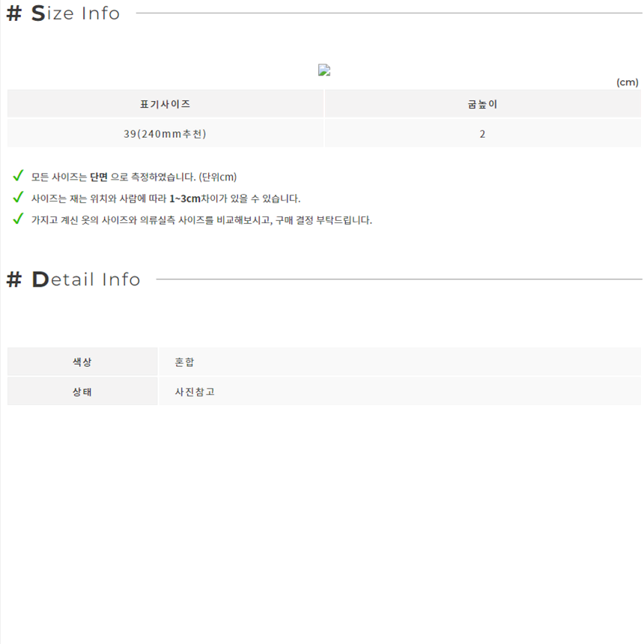The image size is (644, 644).
Task: Select the 'Detail Info' section heading
Action: (x=73, y=279)
